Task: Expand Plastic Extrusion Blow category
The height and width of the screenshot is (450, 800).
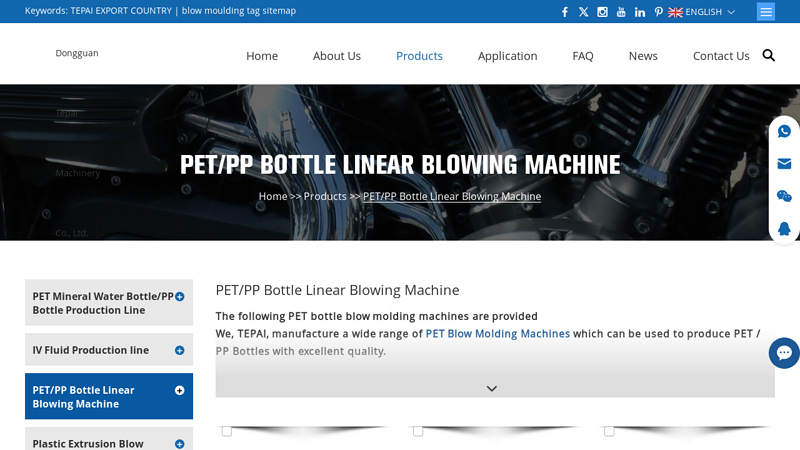Action: [180, 444]
